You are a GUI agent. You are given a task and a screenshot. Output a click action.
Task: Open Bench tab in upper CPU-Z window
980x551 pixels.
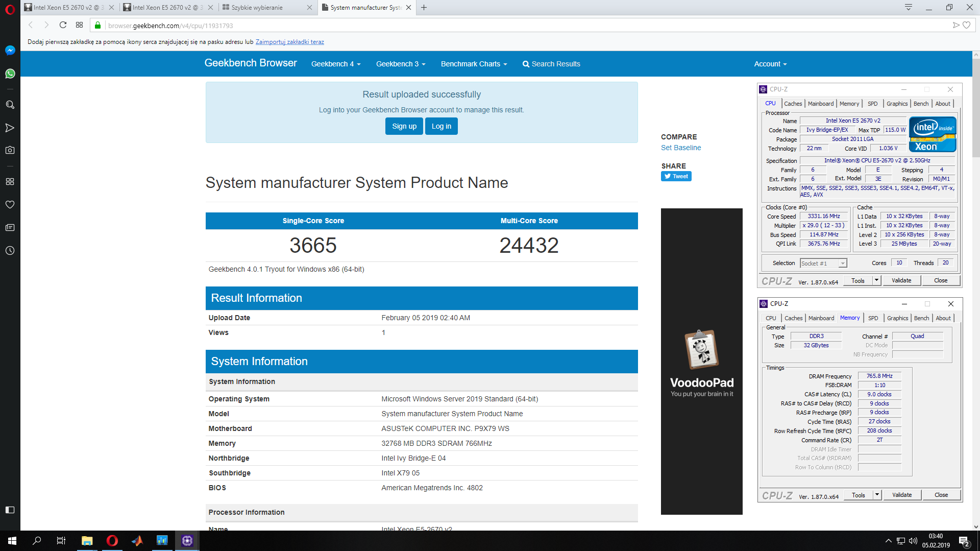click(921, 104)
